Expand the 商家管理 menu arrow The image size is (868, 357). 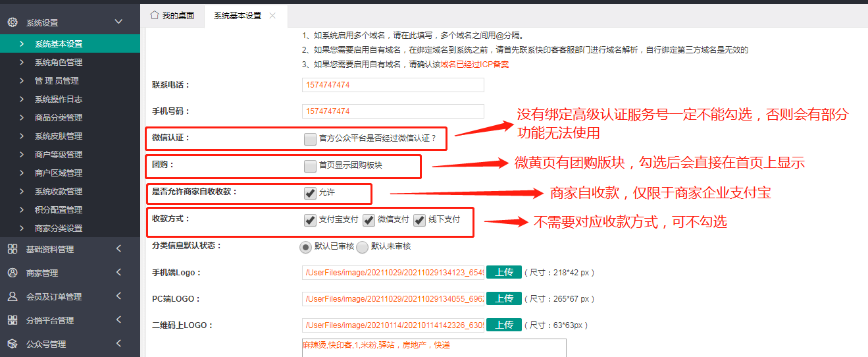[118, 273]
